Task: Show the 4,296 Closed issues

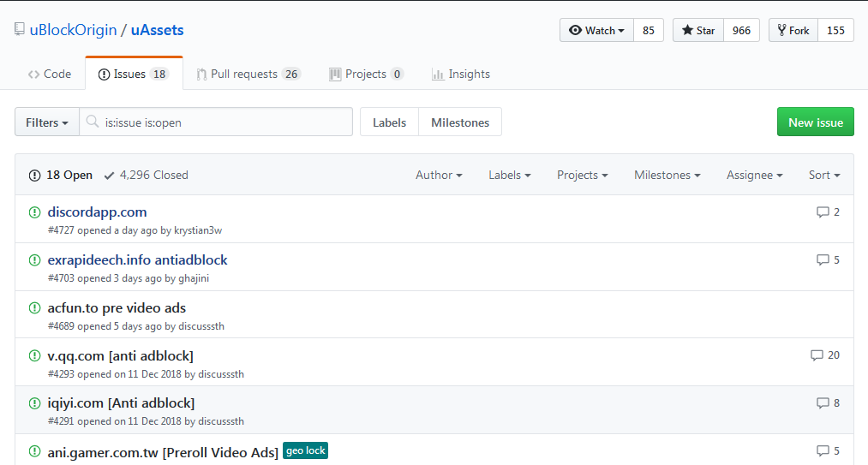Action: click(147, 176)
